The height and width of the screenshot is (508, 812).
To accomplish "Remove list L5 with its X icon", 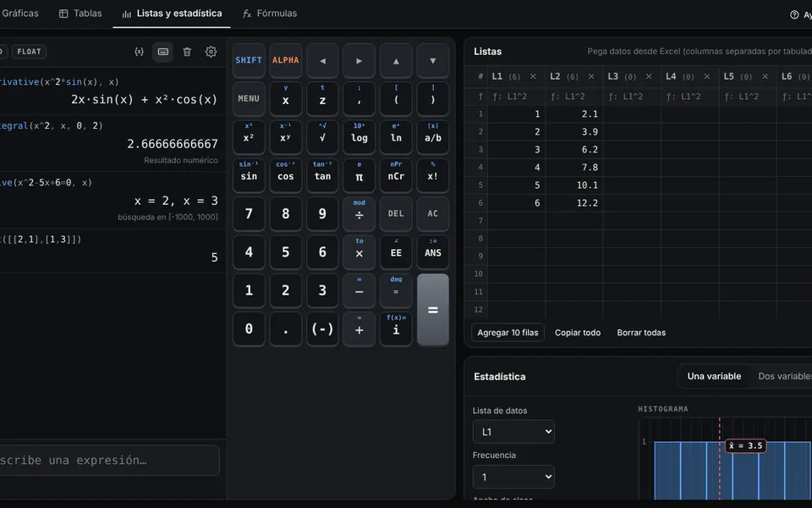I will pos(765,76).
